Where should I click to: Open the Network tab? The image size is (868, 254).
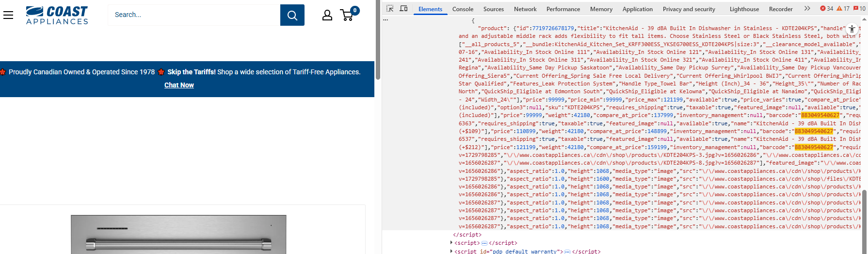pos(525,9)
